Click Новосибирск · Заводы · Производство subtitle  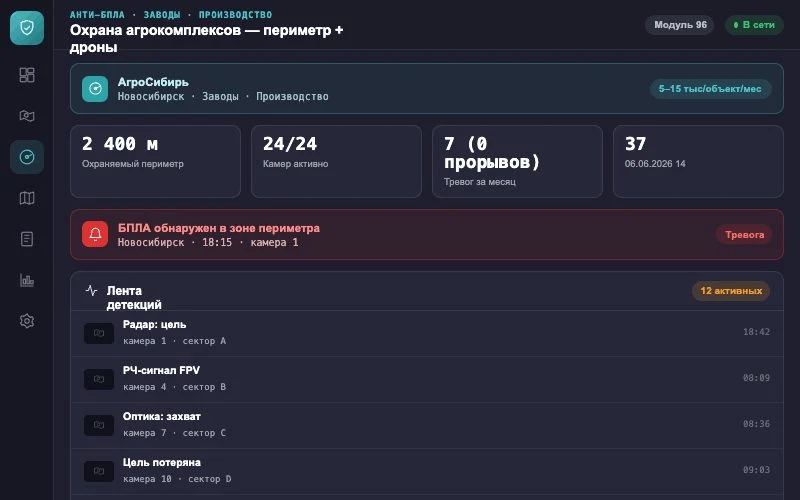point(223,96)
